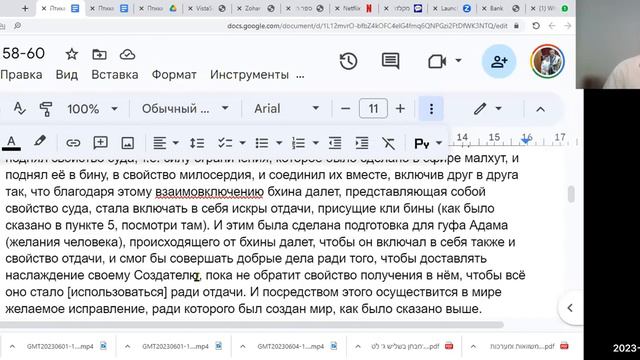The height and width of the screenshot is (360, 640).
Task: Rename the document titled 58-60
Action: coord(23,53)
